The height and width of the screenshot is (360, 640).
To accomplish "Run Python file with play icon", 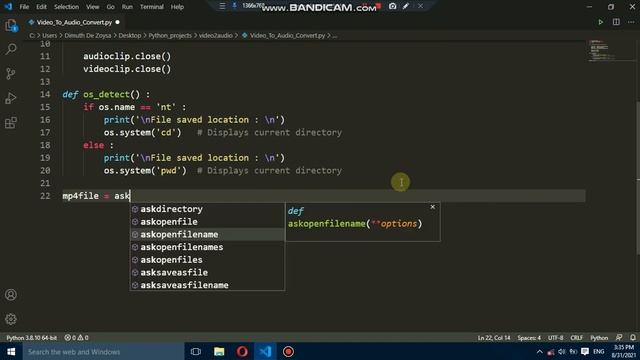I will tap(600, 22).
